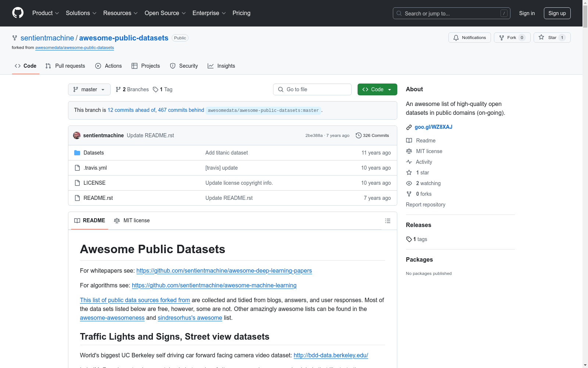Click the Sign up button
This screenshot has height=368, width=588.
557,13
